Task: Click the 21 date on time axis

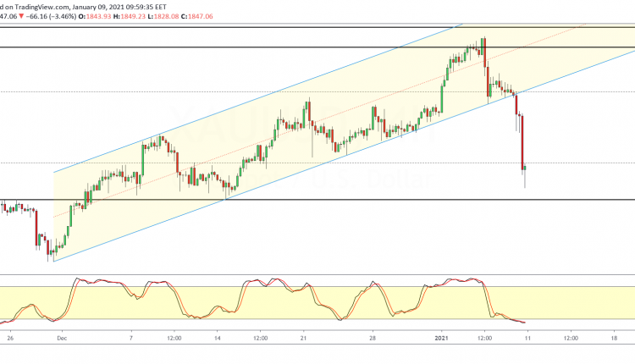Action: tap(303, 336)
